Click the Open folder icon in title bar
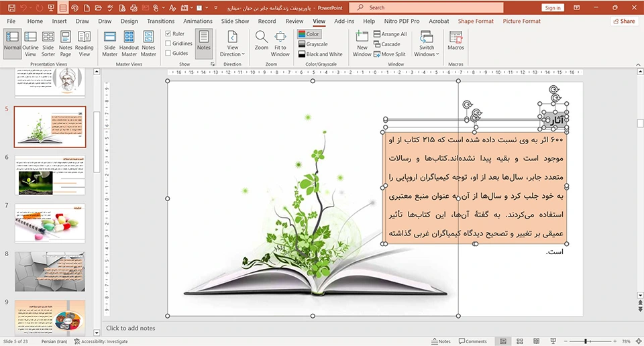This screenshot has width=644, height=346. point(99,8)
